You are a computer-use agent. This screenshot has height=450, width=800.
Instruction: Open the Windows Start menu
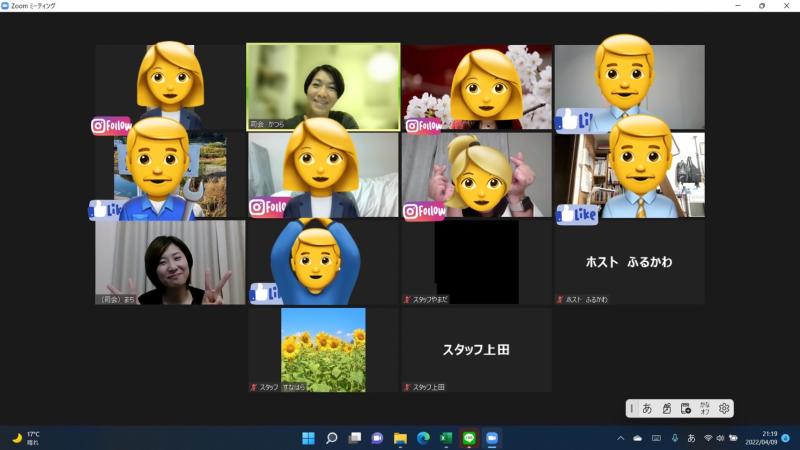click(x=308, y=438)
